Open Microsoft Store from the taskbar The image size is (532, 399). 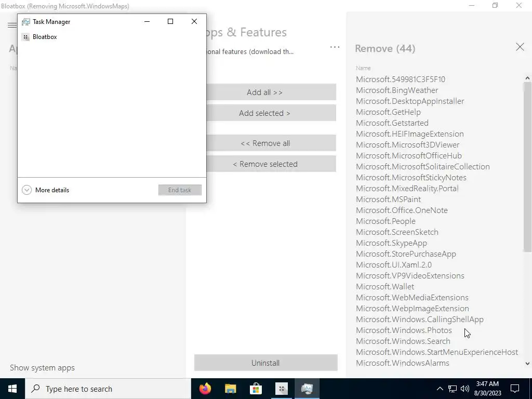tap(256, 389)
